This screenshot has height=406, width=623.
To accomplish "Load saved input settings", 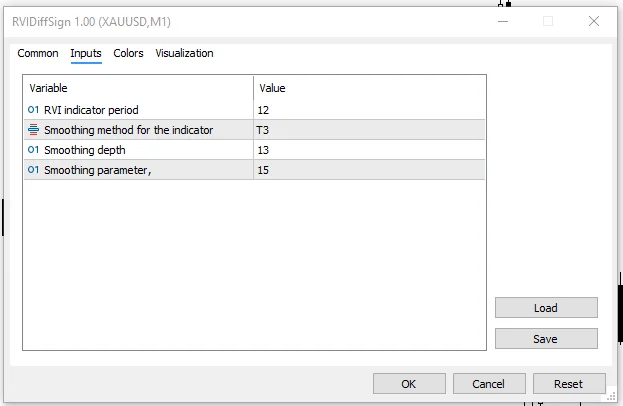I will (x=546, y=308).
